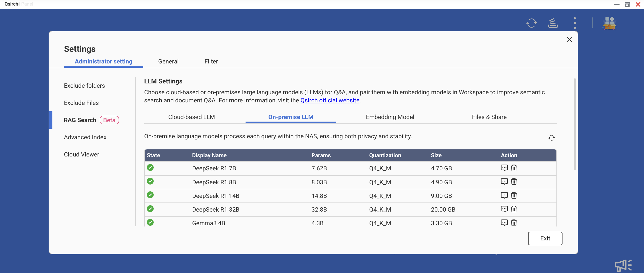Switch to the Filter tab
Viewport: 644px width, 273px height.
(x=211, y=61)
